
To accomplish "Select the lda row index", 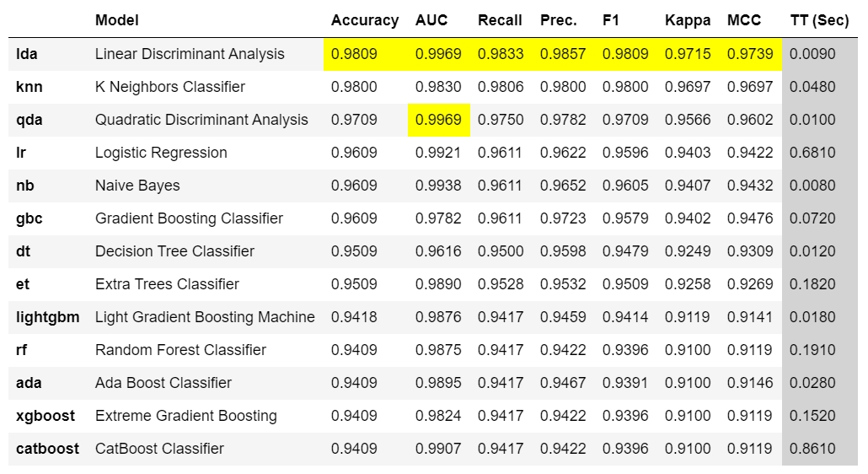I will point(27,54).
